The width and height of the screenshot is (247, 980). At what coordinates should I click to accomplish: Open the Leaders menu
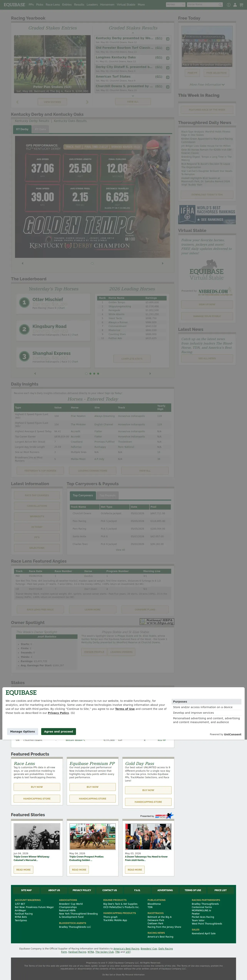tap(92, 5)
